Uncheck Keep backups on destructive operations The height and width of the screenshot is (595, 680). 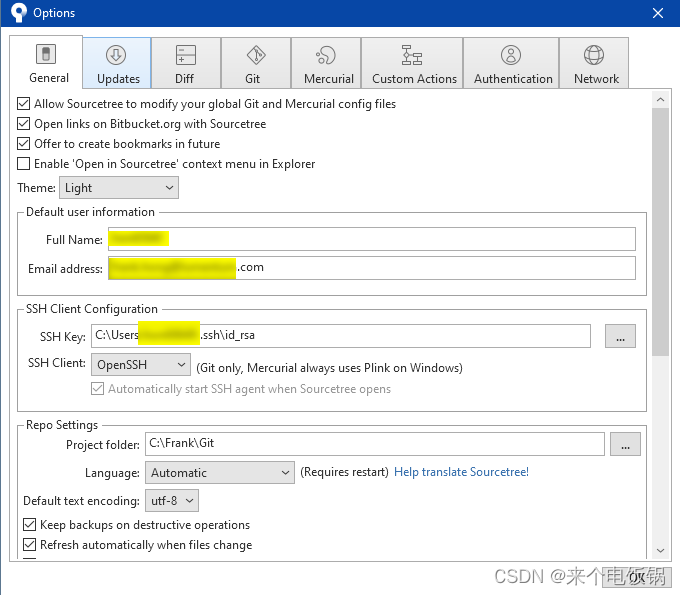pyautogui.click(x=29, y=525)
